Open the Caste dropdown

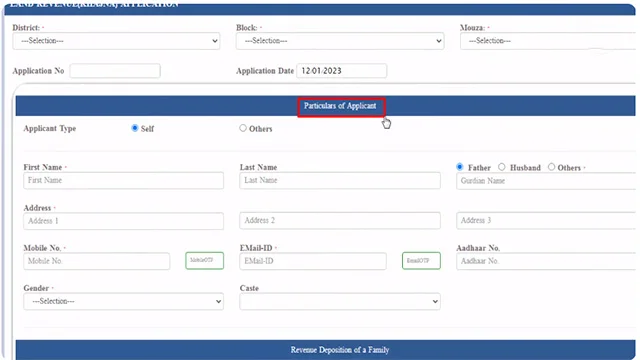click(340, 301)
